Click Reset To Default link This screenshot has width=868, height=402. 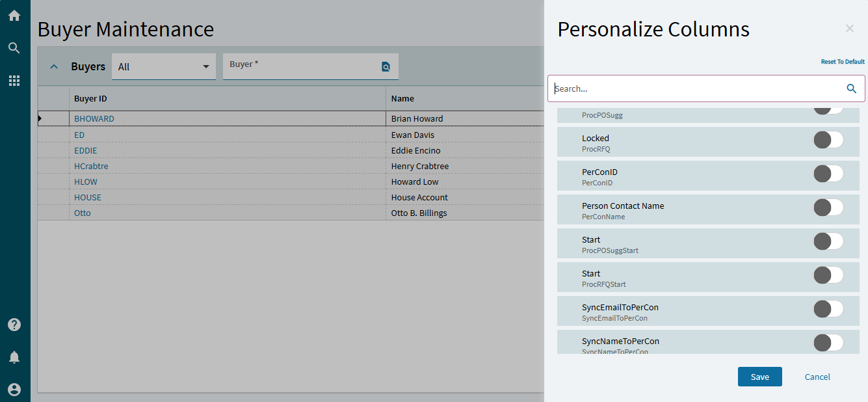(842, 62)
